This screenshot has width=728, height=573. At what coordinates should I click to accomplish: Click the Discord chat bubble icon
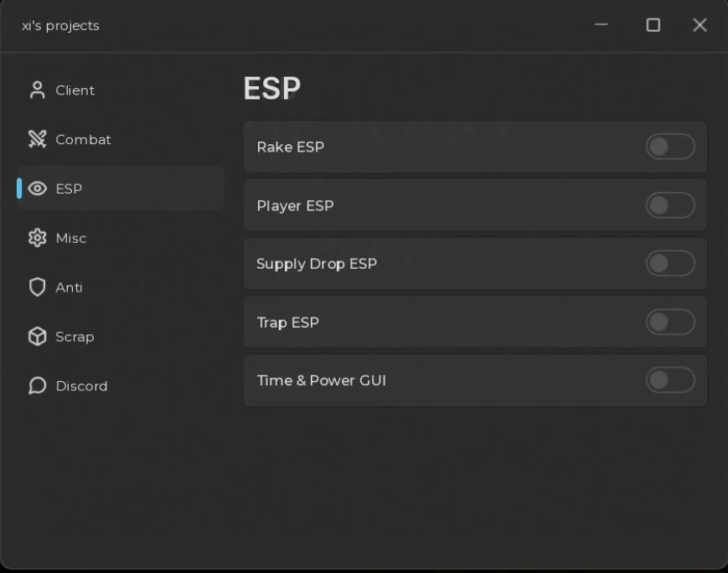37,385
